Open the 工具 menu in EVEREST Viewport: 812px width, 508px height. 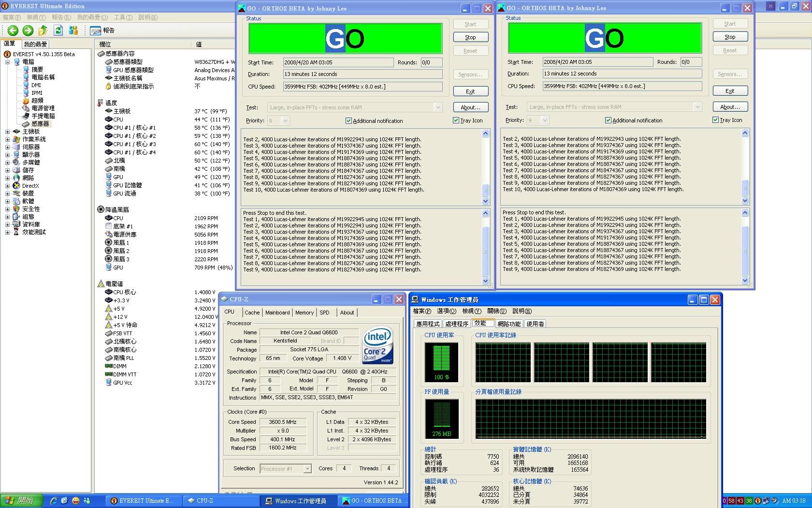click(123, 17)
